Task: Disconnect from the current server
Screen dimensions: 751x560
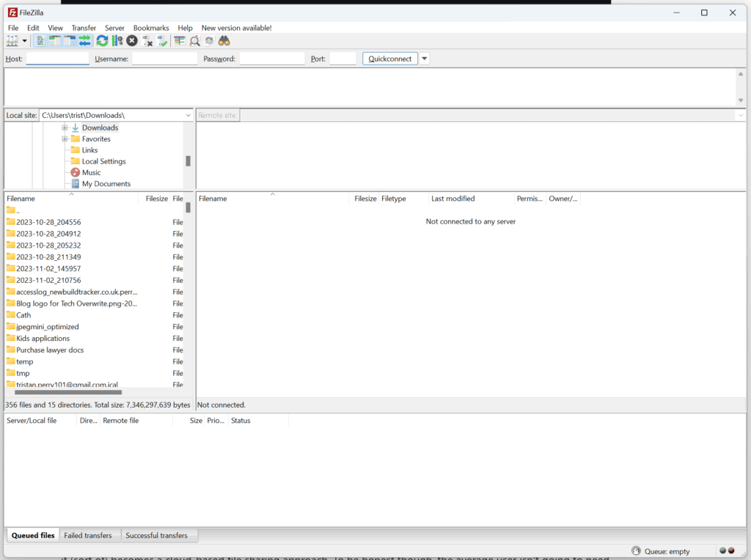Action: 147,41
